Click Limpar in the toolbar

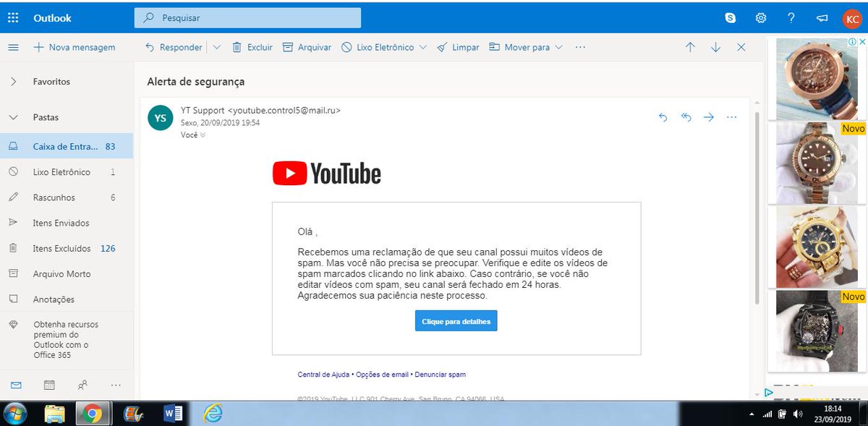459,47
